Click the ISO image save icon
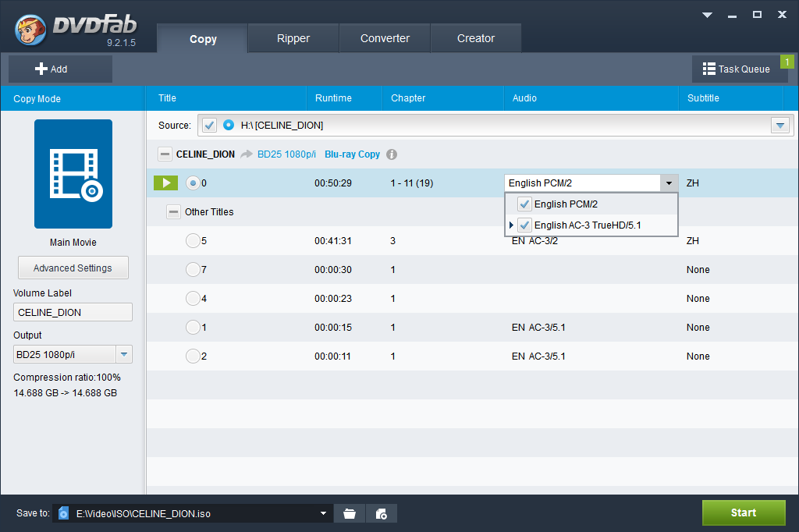Image resolution: width=799 pixels, height=532 pixels. pyautogui.click(x=381, y=513)
